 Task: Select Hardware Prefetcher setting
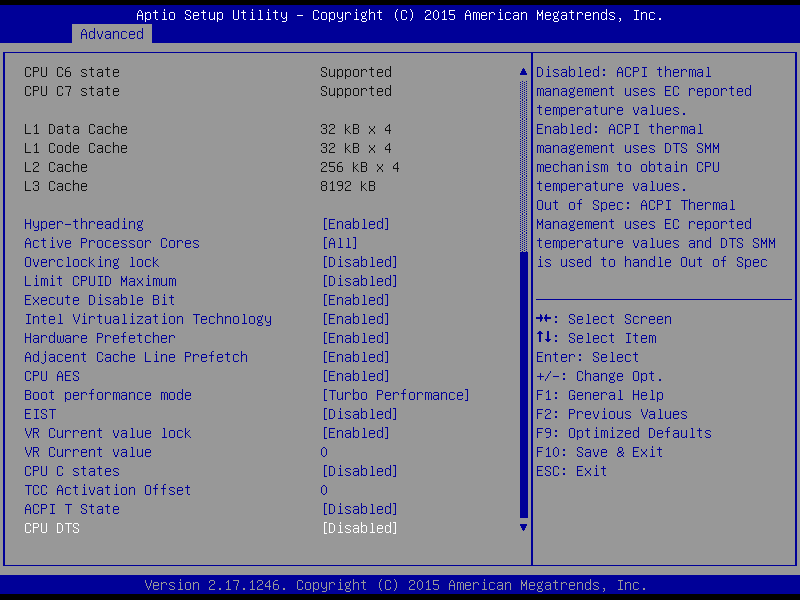[x=100, y=338]
